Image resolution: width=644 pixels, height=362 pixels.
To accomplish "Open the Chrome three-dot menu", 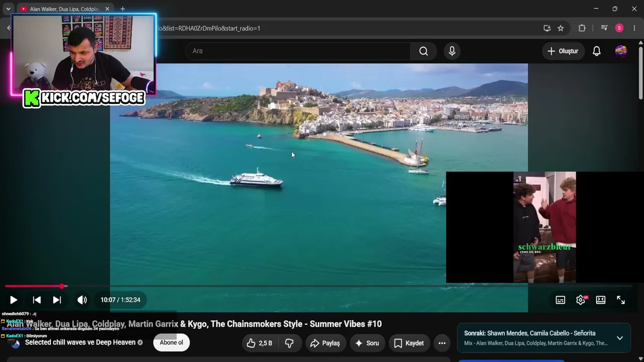I will (634, 28).
